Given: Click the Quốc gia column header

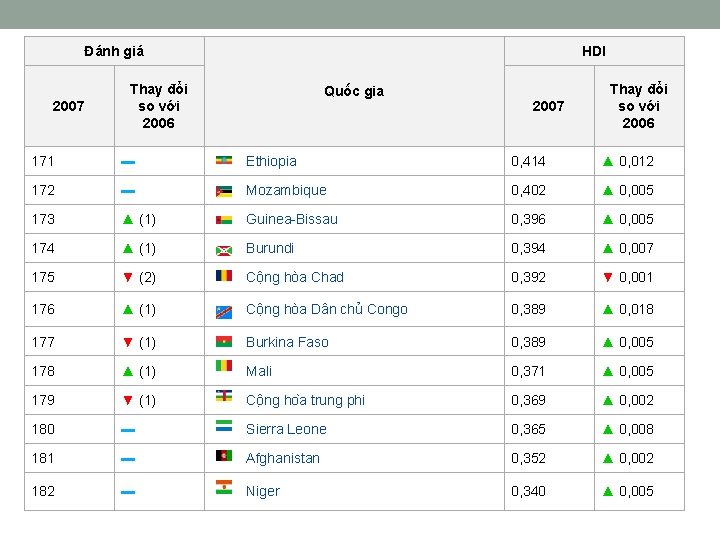Looking at the screenshot, I should 354,91.
